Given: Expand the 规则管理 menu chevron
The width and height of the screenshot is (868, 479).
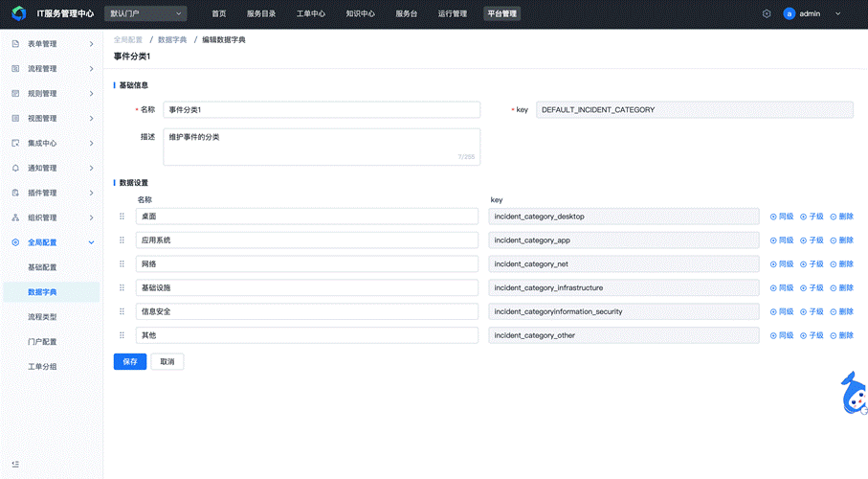Looking at the screenshot, I should pyautogui.click(x=91, y=94).
